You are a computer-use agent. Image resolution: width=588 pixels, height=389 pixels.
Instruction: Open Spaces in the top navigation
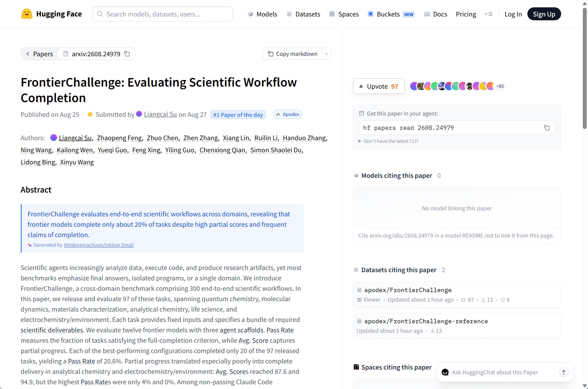click(344, 14)
